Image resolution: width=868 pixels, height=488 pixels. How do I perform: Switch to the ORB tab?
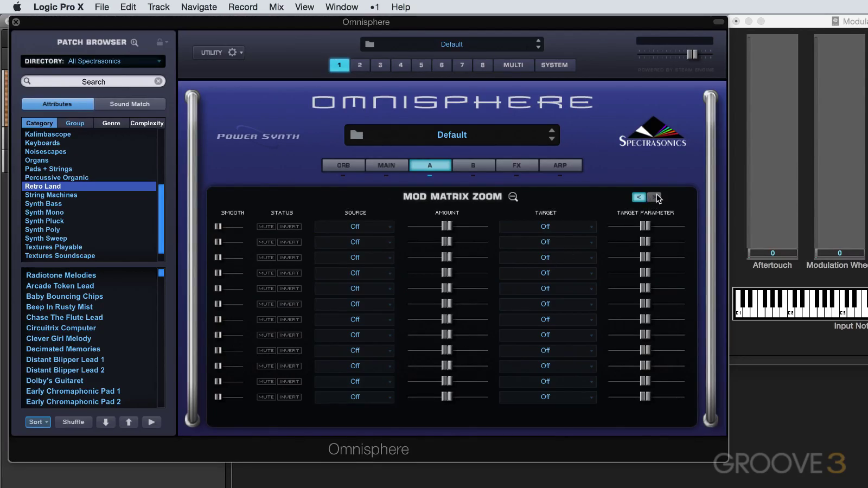point(343,165)
